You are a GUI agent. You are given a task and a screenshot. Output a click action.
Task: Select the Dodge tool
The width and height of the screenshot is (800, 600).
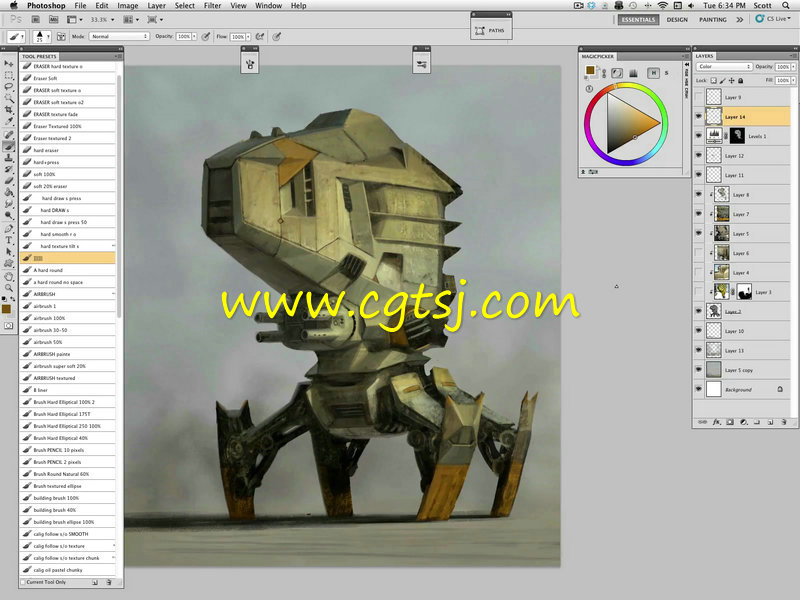click(x=9, y=216)
